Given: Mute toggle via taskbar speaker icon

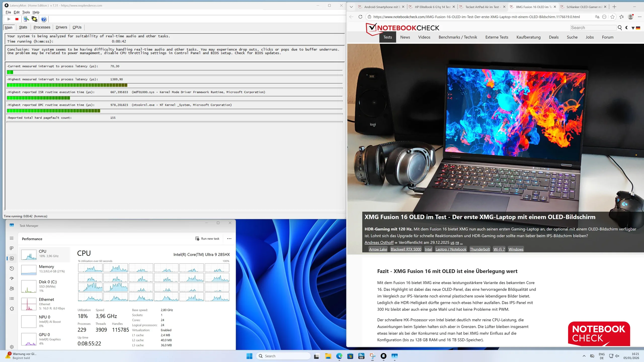Looking at the screenshot, I should tap(617, 356).
